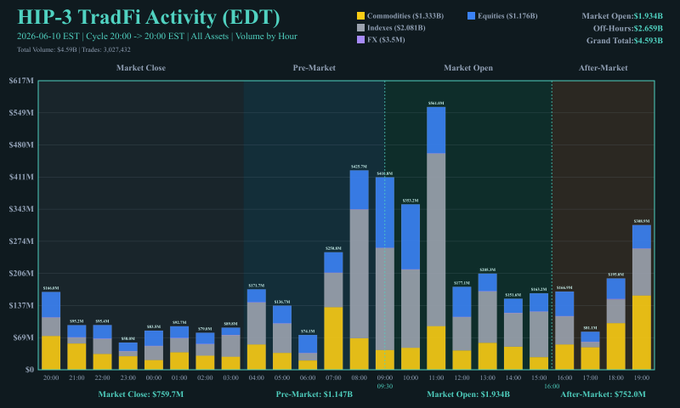Click the yellow Commodities legend swatch
The width and height of the screenshot is (680, 408).
coord(360,16)
